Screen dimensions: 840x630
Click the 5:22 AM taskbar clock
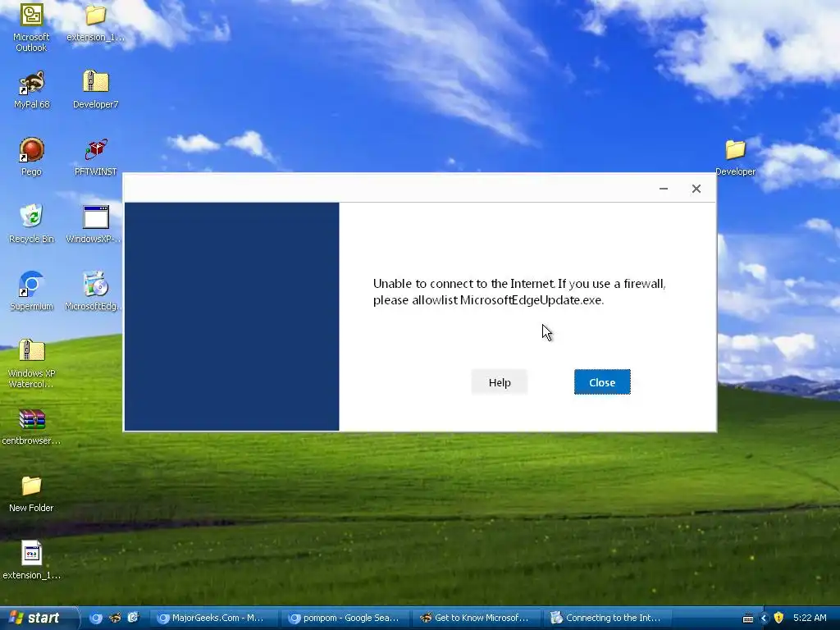(x=810, y=618)
